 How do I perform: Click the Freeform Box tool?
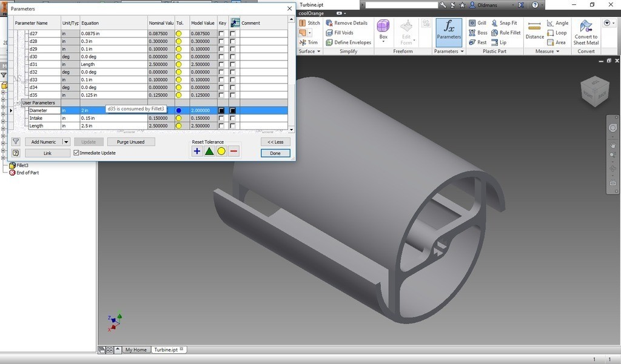(383, 29)
